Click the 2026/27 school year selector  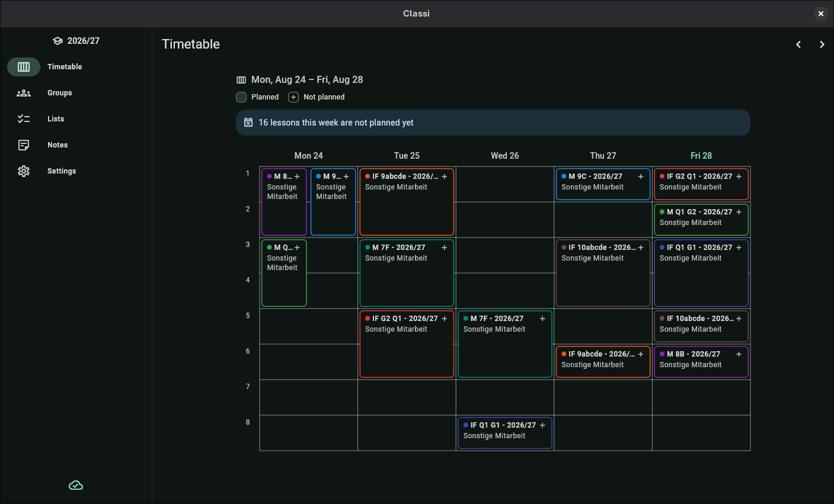[76, 41]
